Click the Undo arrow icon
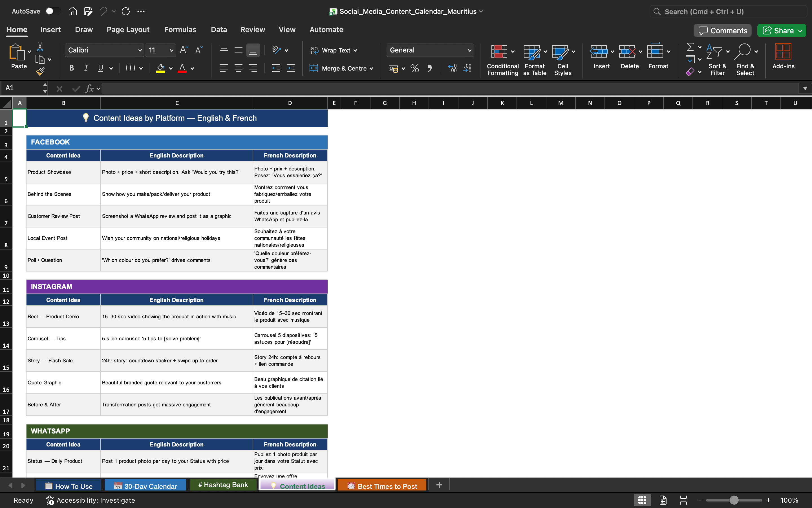812x508 pixels. [103, 11]
